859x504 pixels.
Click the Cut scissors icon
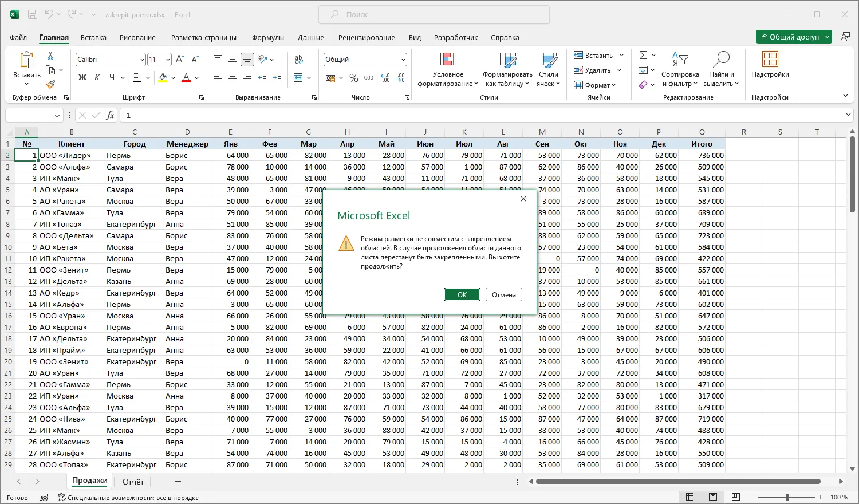50,56
